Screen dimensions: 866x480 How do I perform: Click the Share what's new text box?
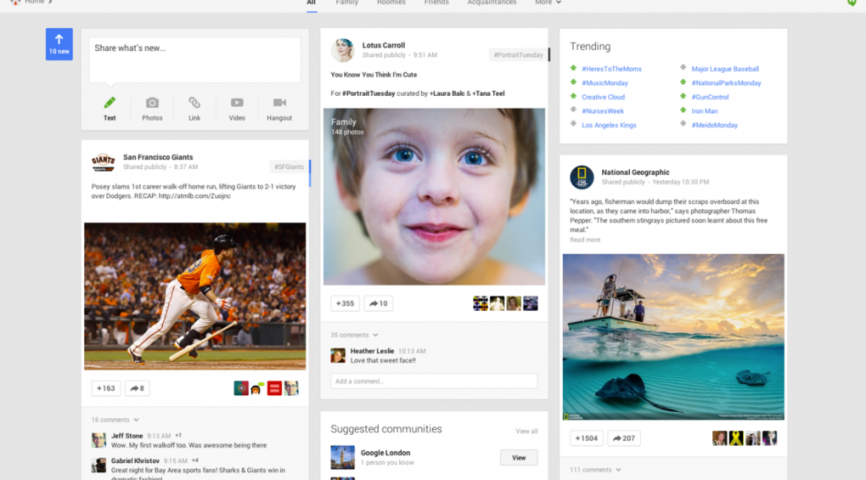(x=194, y=60)
